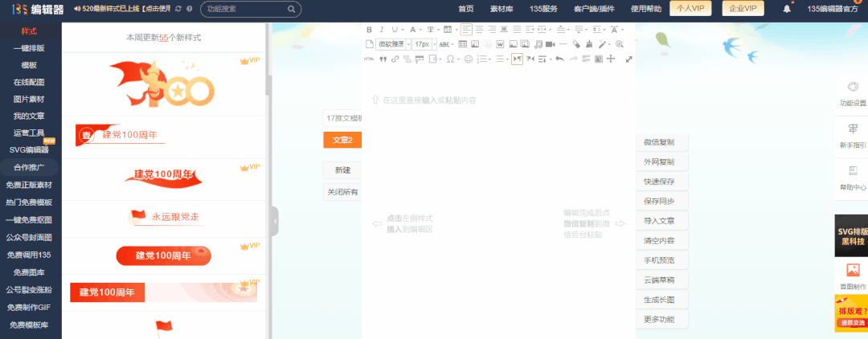This screenshot has height=339, width=868.
Task: Select 一键排版 in left sidebar
Action: pos(29,48)
